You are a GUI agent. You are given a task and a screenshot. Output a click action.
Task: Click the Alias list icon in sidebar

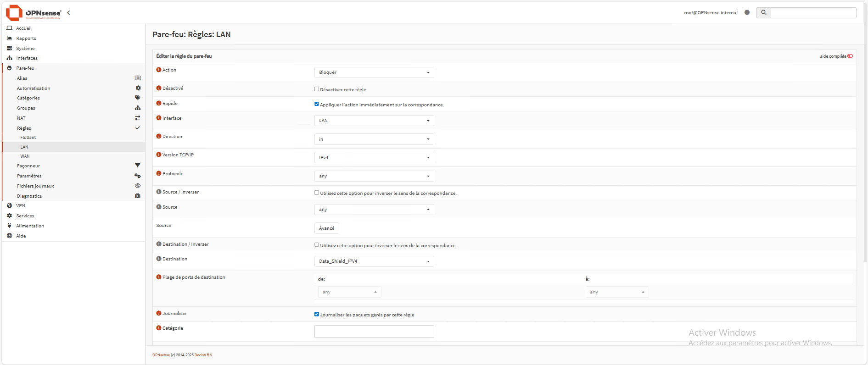[x=137, y=78]
